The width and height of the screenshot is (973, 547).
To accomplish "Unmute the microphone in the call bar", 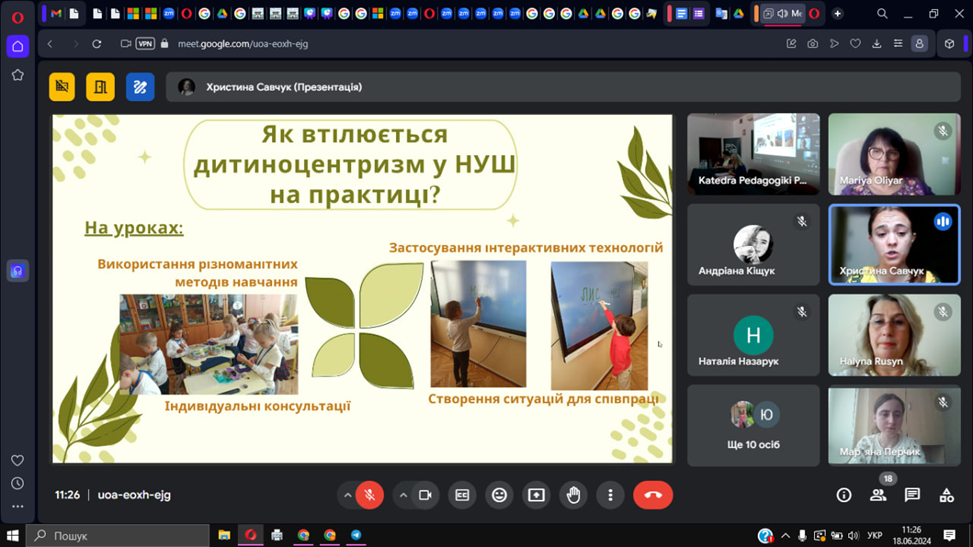I will coord(369,495).
